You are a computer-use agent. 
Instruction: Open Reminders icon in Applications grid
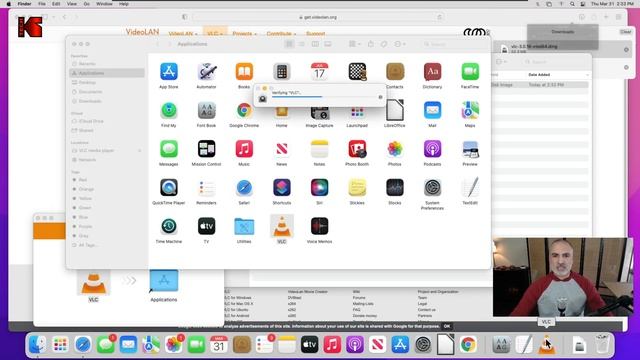point(206,188)
